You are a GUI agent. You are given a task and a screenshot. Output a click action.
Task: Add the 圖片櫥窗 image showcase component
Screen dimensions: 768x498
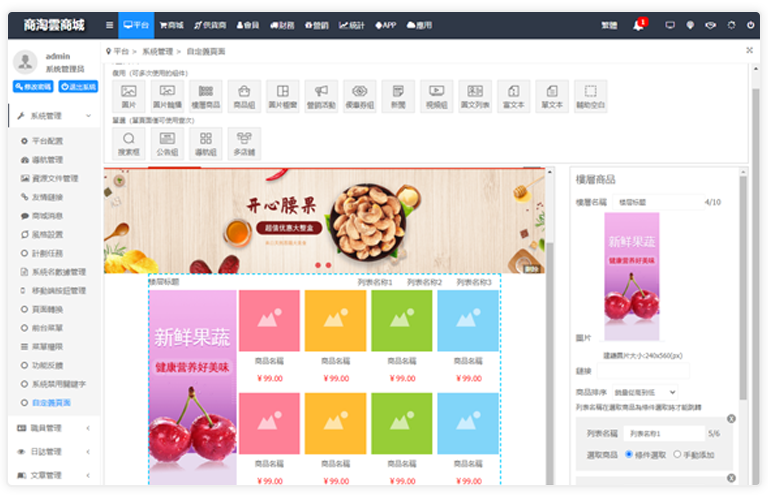283,96
